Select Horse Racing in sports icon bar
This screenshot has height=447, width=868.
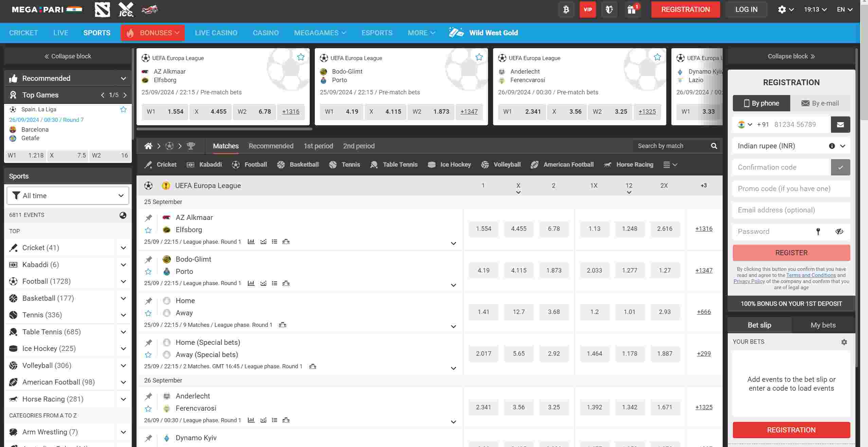629,165
